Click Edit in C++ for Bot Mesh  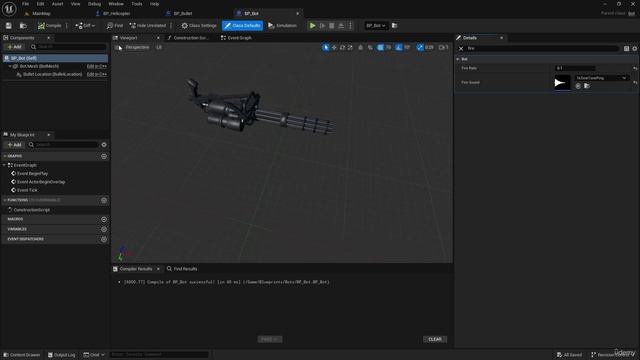(x=97, y=66)
